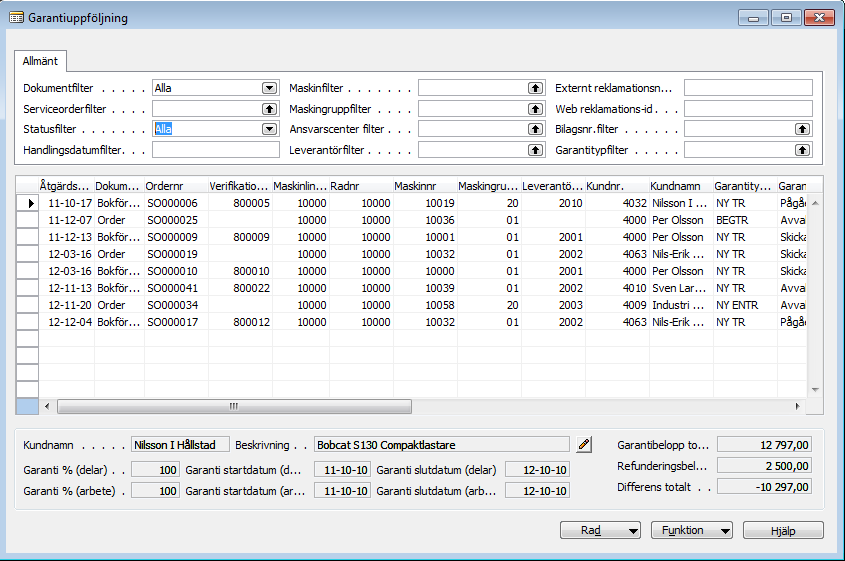
Task: Click the Hjälp button
Action: 783,530
